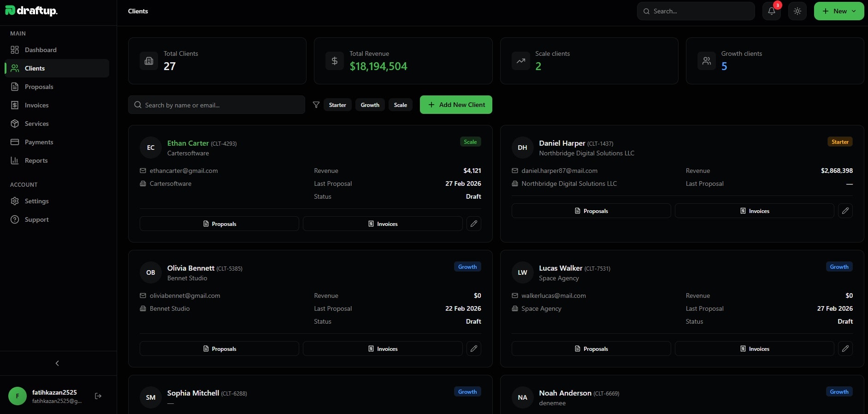Click the top Search field
The width and height of the screenshot is (868, 414).
click(696, 11)
